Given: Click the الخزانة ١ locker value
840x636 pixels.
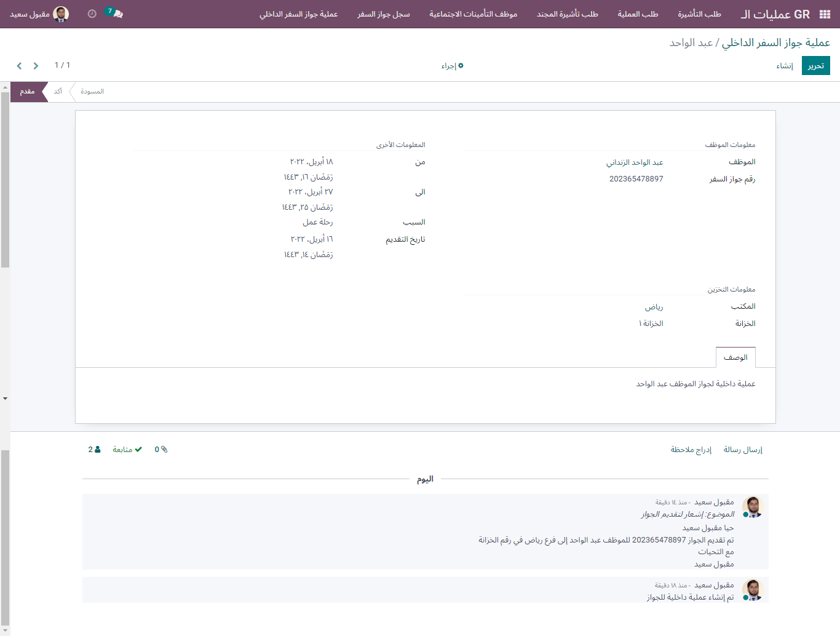Looking at the screenshot, I should click(x=651, y=324).
